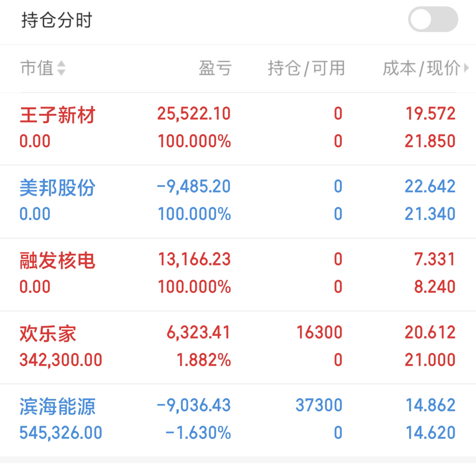Click the 342,300.00 market value
476x463 pixels.
pyautogui.click(x=61, y=360)
